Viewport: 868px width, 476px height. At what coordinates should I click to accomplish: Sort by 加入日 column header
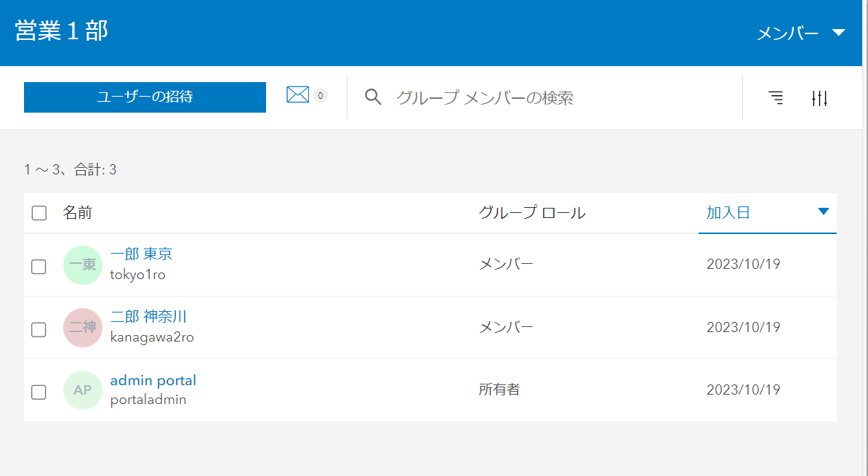point(728,212)
